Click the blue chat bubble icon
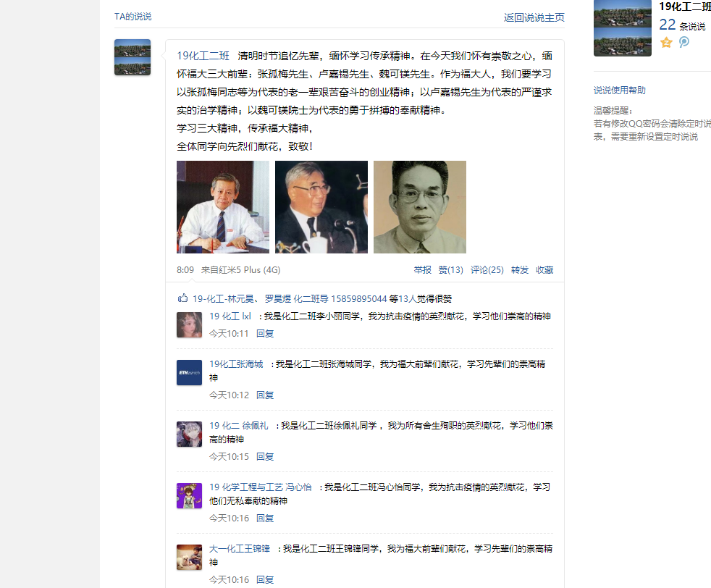This screenshot has width=711, height=588. [684, 42]
